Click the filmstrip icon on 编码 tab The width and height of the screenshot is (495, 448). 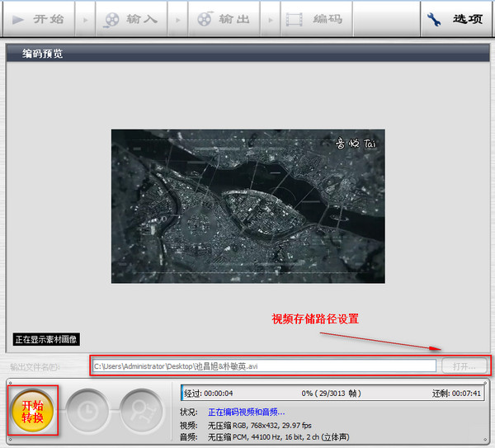coord(295,20)
